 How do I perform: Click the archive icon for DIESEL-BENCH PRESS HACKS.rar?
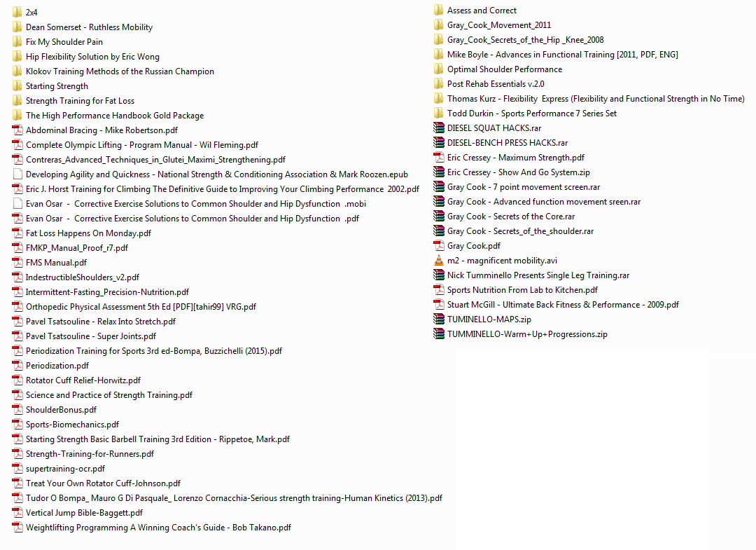coord(439,142)
